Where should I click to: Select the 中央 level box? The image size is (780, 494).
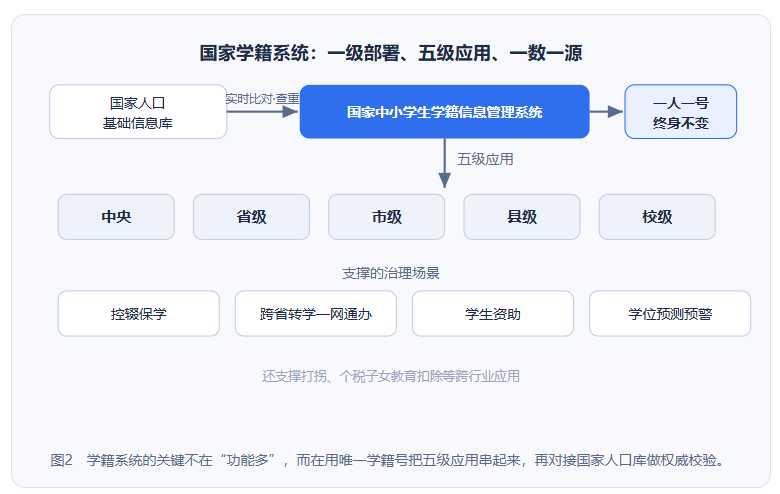coord(116,217)
